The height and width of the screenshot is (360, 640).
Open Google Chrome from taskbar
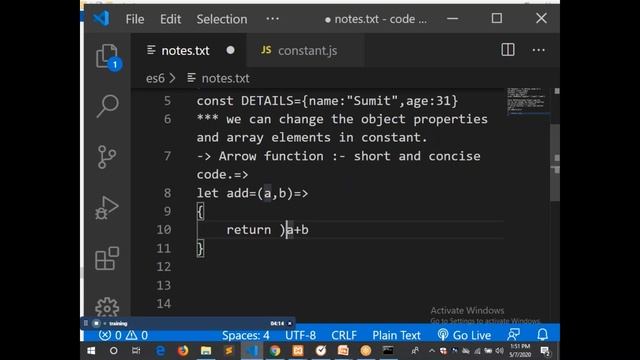[275, 351]
